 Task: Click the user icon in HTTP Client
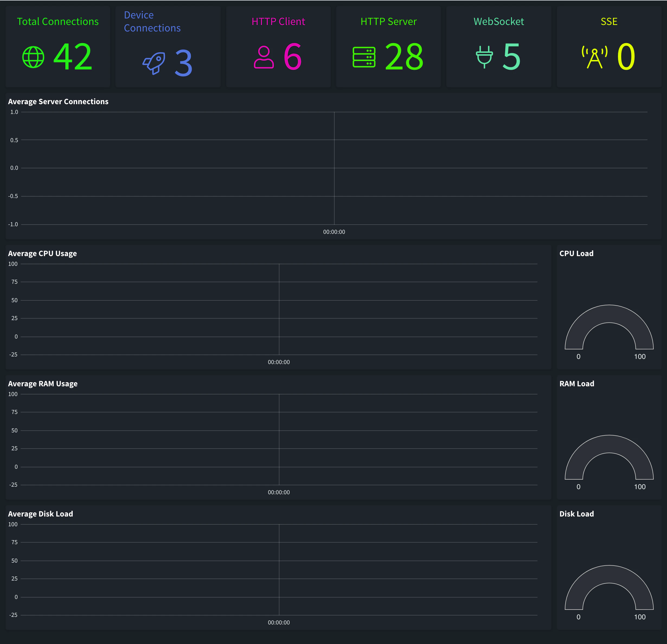[x=264, y=57]
